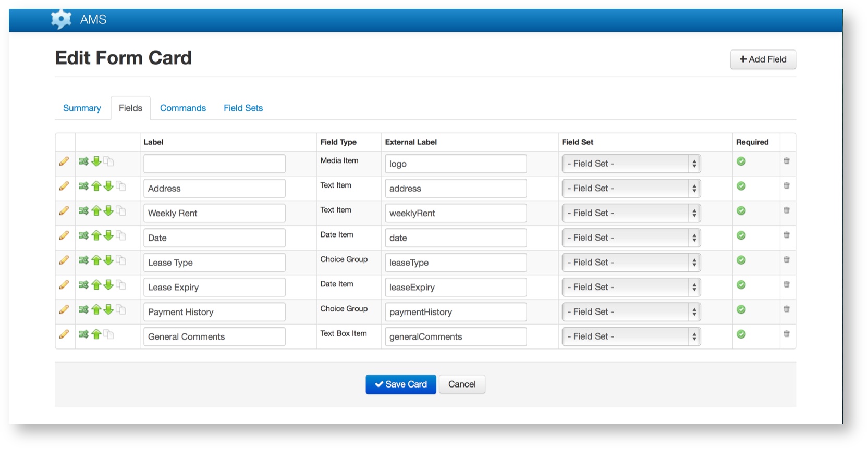The height and width of the screenshot is (449, 868).
Task: Expand Field Set dropdown in logo row
Action: [x=631, y=164]
